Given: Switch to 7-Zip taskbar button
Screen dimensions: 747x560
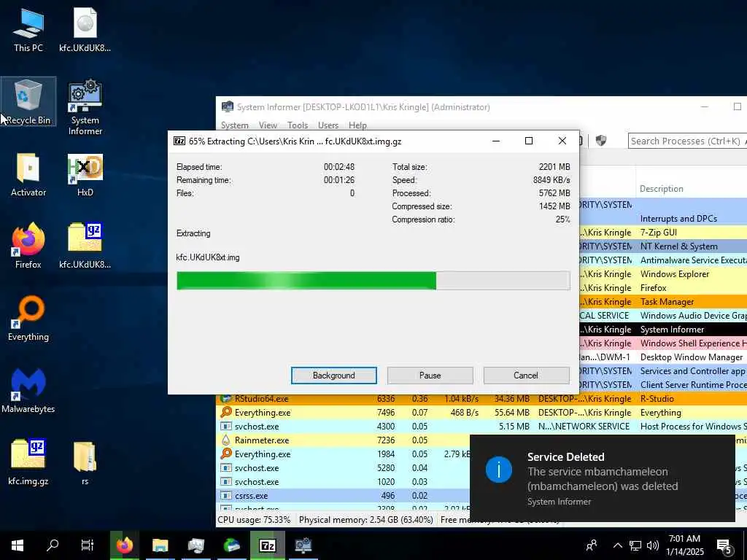Looking at the screenshot, I should coord(267,545).
